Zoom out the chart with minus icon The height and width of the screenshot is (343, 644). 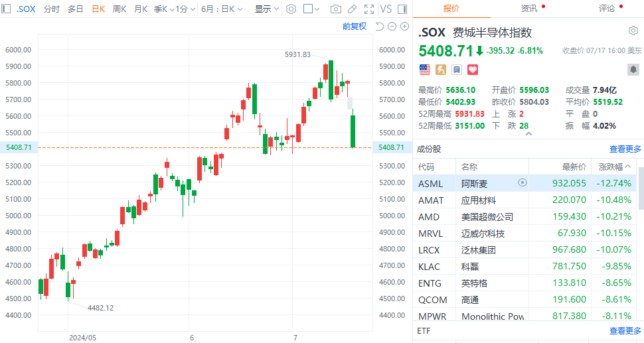point(392,27)
